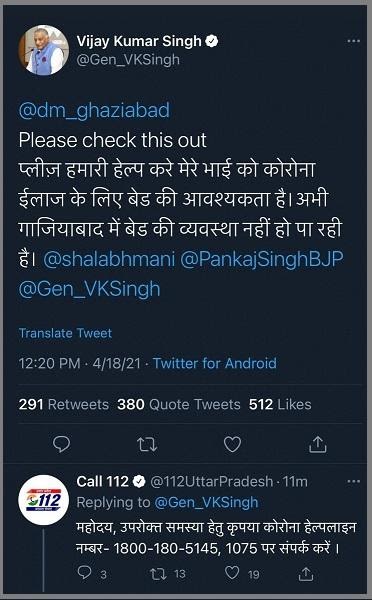Click Translate Tweet
The width and height of the screenshot is (372, 600).
65,333
